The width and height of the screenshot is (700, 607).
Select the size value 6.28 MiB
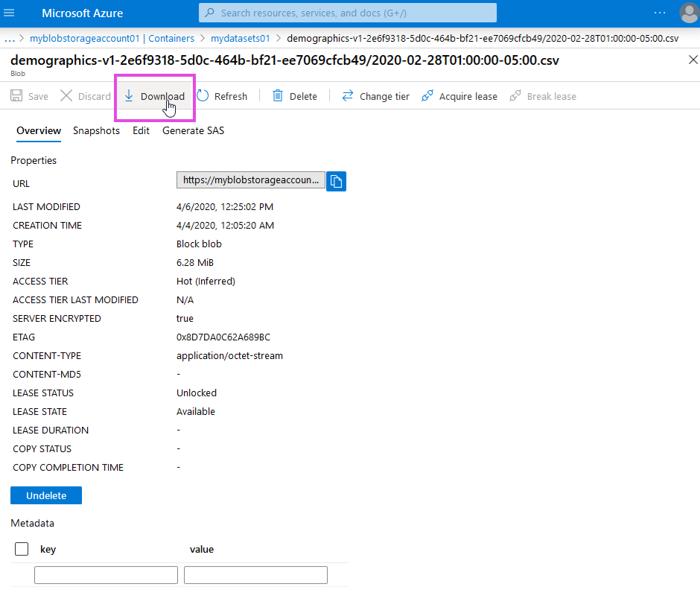[x=195, y=263]
